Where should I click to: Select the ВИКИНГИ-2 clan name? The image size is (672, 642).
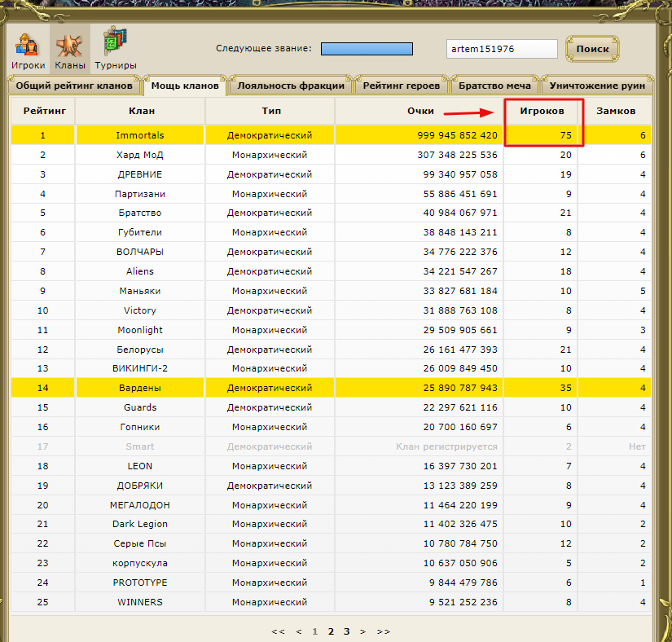[x=140, y=368]
